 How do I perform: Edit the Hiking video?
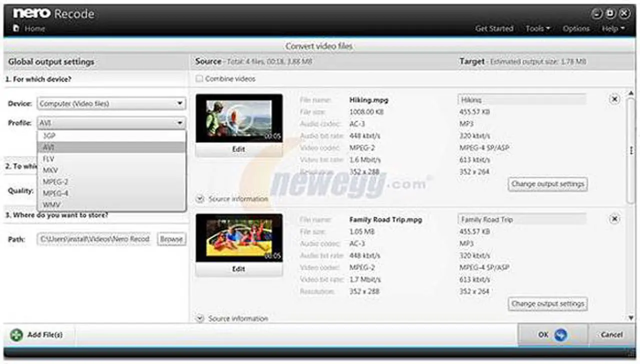[x=239, y=149]
